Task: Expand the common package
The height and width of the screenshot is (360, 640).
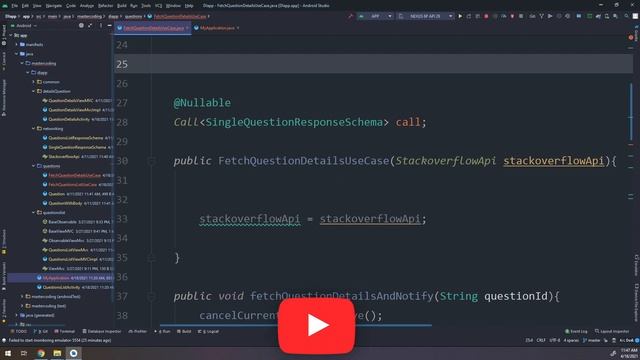Action: point(34,82)
